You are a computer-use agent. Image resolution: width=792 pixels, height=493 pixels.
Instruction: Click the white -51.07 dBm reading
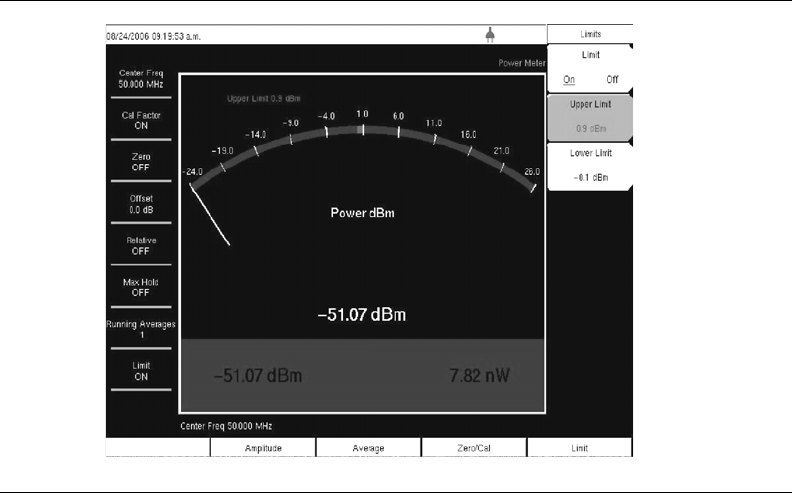(x=362, y=315)
